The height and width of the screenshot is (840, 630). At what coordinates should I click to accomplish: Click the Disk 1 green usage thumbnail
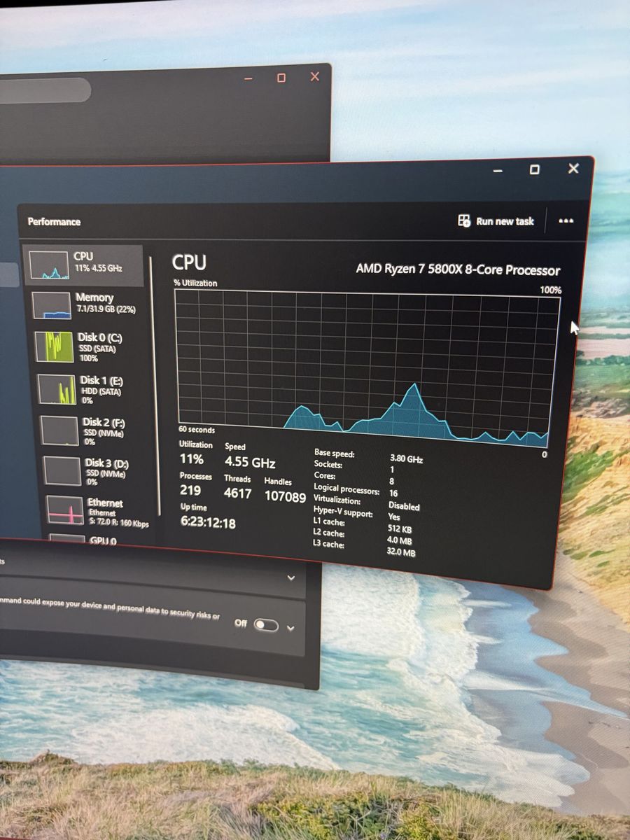tap(57, 389)
